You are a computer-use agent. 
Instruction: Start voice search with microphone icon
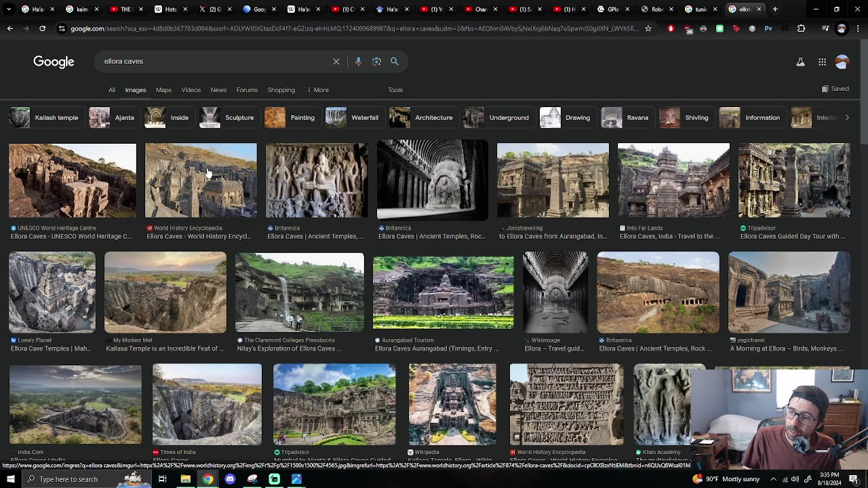pos(358,61)
